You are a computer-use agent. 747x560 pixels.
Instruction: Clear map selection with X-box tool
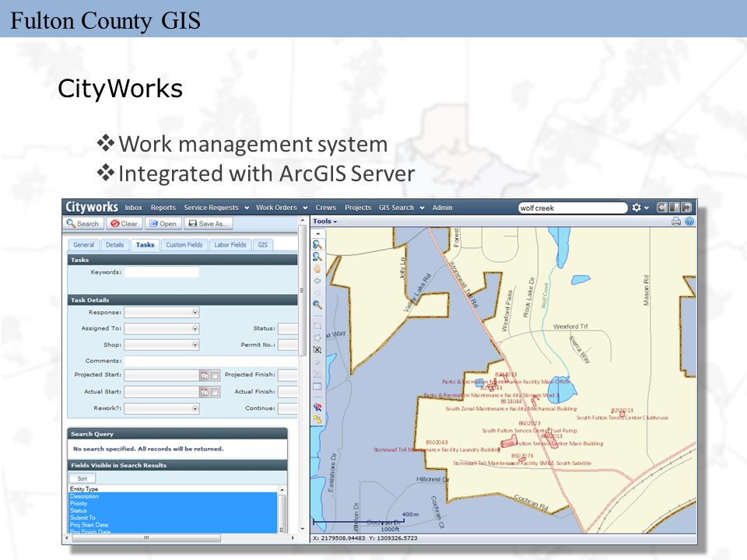click(317, 349)
